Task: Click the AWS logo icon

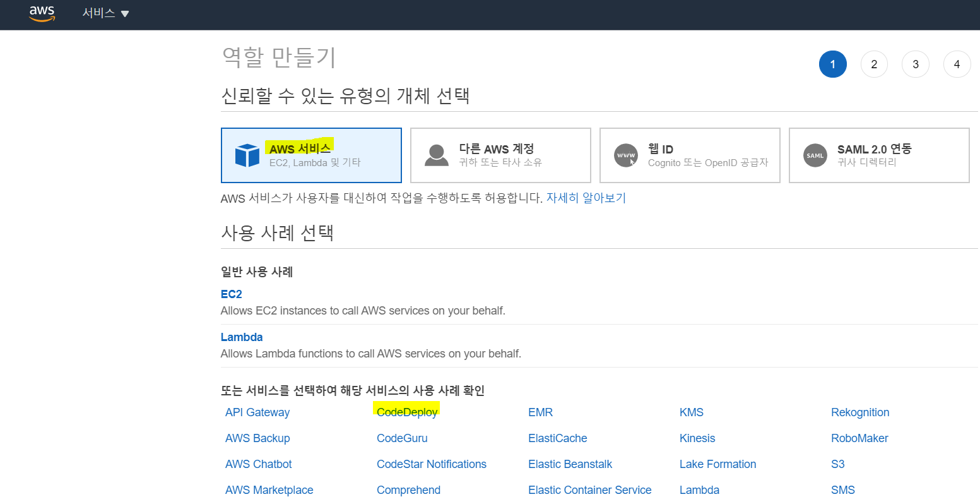Action: (x=42, y=13)
